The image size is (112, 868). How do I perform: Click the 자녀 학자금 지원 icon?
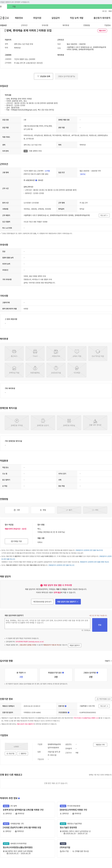98,354
